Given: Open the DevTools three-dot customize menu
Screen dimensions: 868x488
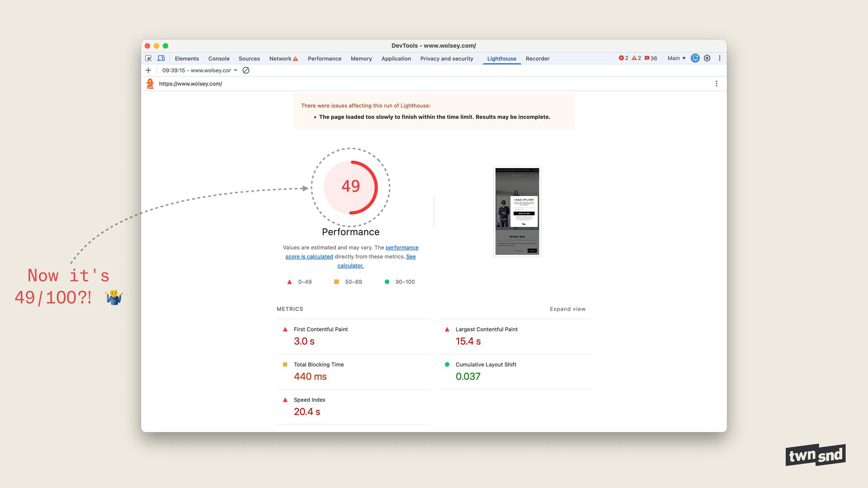Looking at the screenshot, I should tap(720, 58).
